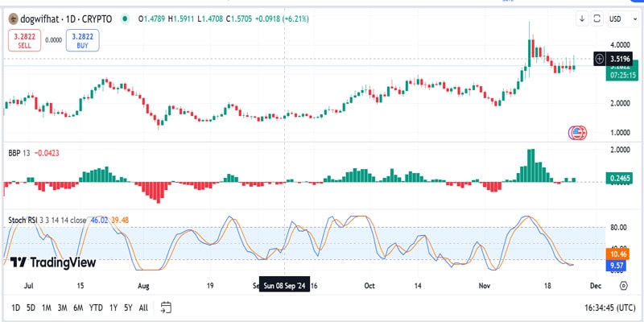Click the Sun 08 Sep '24 date label
Screen dimensions: 644x322
tap(285, 286)
